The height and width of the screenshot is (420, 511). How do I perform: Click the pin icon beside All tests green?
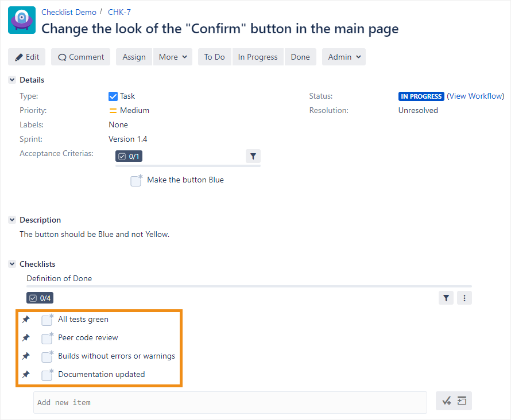point(26,320)
